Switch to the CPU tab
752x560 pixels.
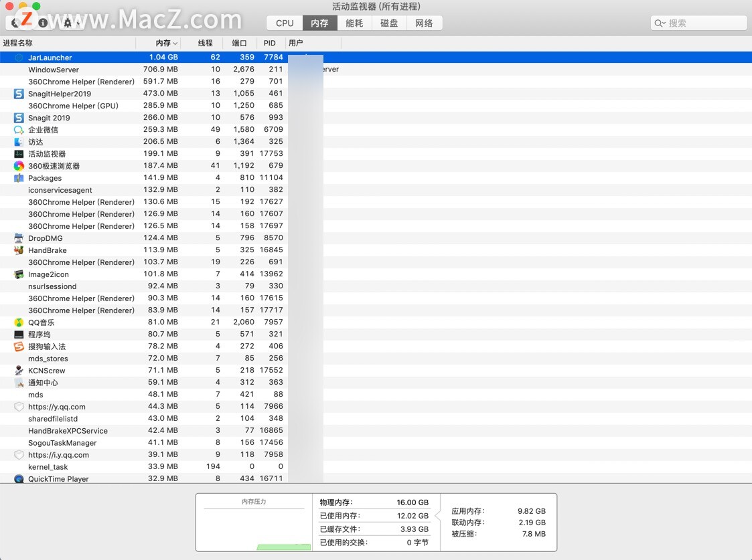285,23
